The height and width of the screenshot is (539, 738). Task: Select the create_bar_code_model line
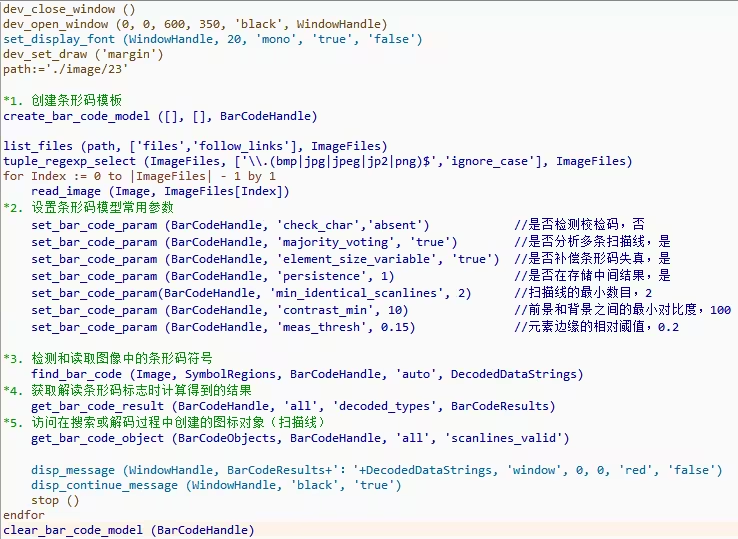[160, 116]
